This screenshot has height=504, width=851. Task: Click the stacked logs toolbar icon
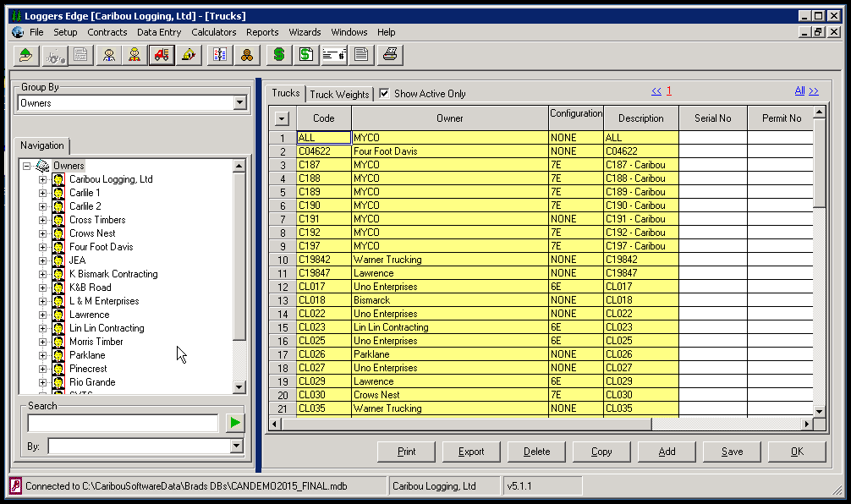[247, 55]
